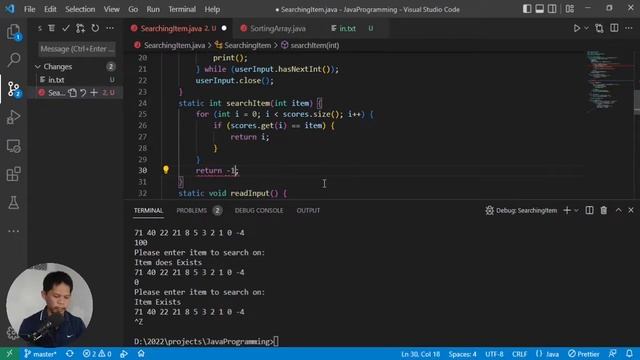This screenshot has width=640, height=360.
Task: Refresh source control with circular arrow
Action: 95,28
